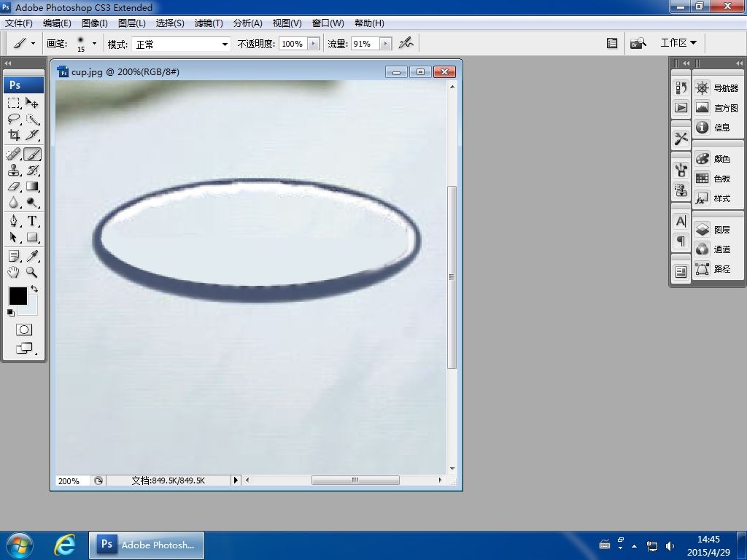This screenshot has width=747, height=560.
Task: Open the 导航器 navigator panel
Action: (716, 88)
